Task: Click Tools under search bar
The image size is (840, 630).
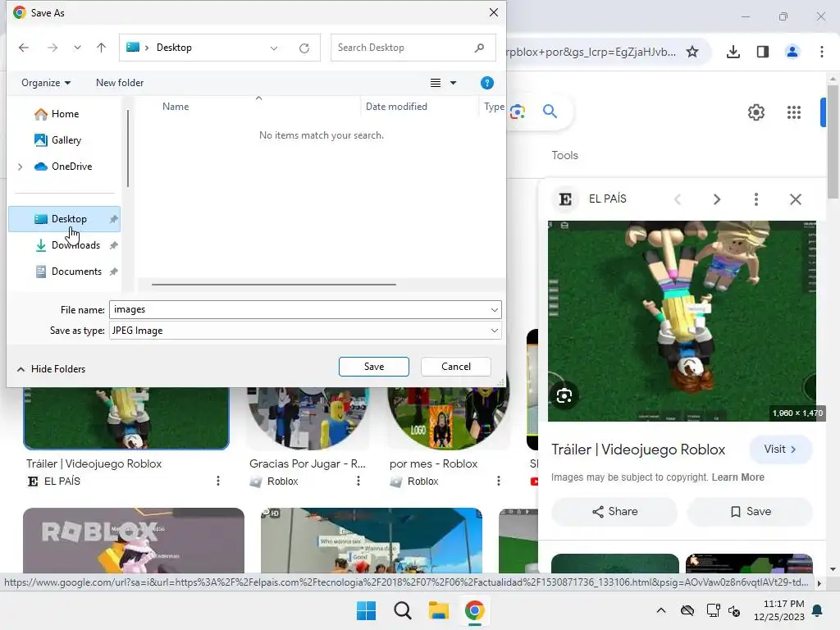Action: tap(564, 155)
